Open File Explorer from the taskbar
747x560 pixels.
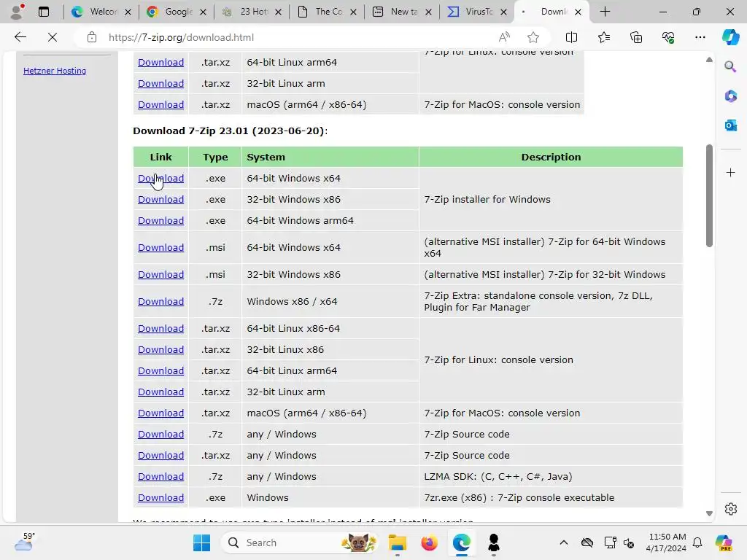coord(398,542)
